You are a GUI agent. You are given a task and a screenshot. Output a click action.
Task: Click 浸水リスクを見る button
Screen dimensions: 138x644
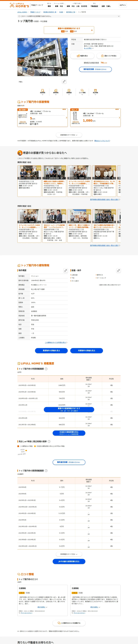(x=109, y=56)
